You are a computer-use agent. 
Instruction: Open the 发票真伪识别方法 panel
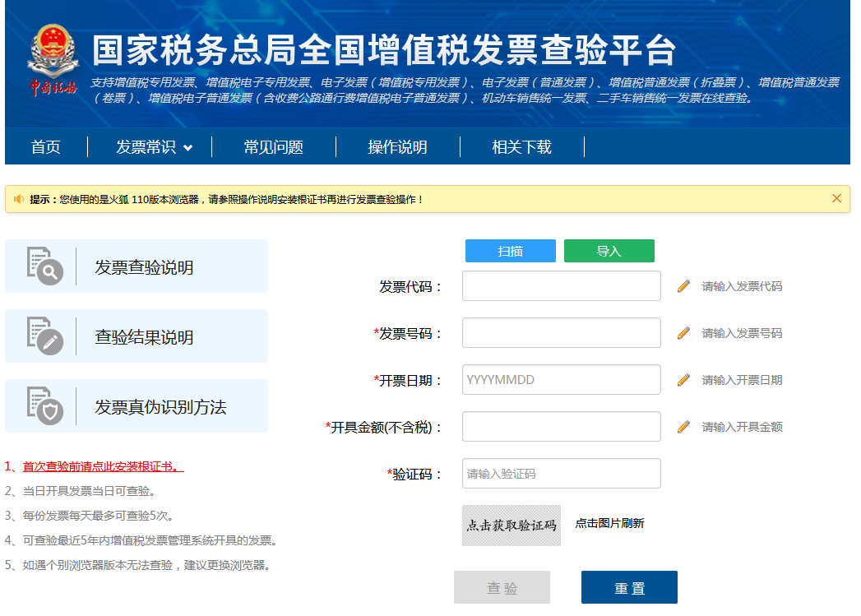pyautogui.click(x=137, y=405)
